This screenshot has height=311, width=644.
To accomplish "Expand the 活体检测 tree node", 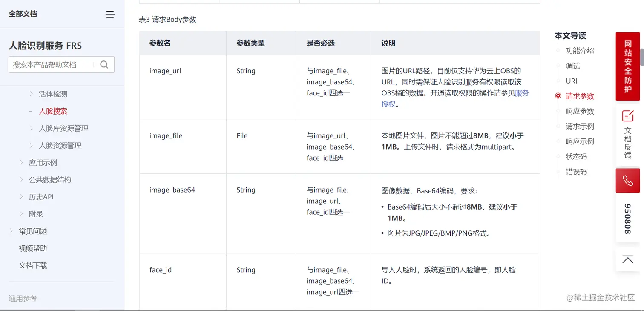I will pyautogui.click(x=31, y=94).
